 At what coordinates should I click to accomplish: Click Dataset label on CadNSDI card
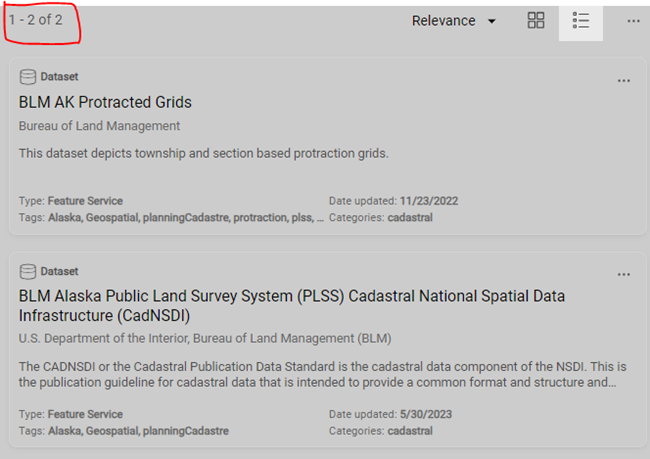(x=59, y=272)
